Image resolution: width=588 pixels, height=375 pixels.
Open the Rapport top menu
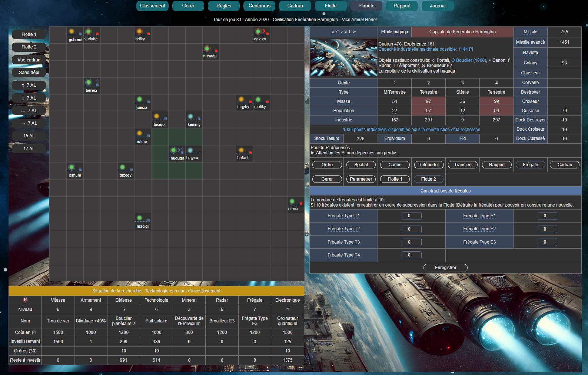402,6
